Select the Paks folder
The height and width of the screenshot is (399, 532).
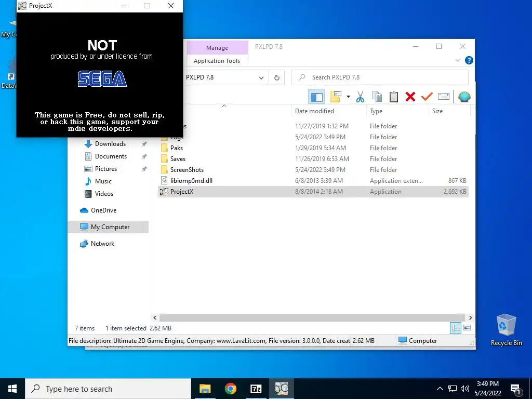pyautogui.click(x=177, y=148)
